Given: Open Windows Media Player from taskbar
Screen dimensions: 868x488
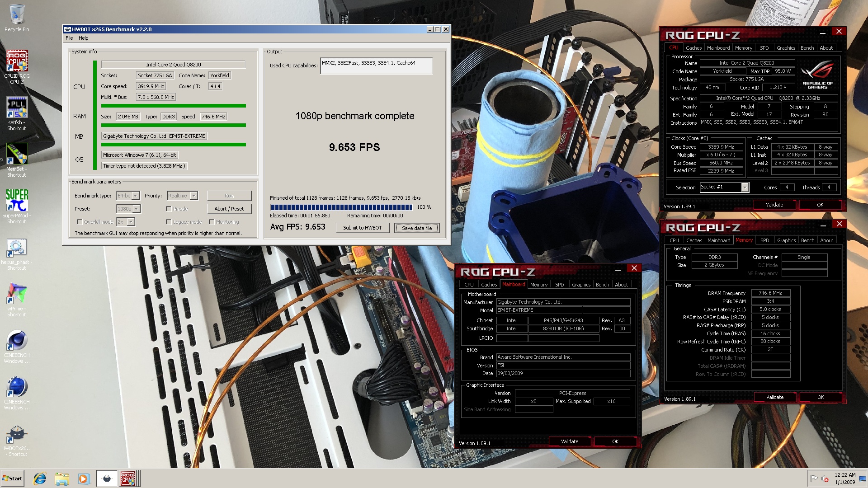Looking at the screenshot, I should 84,479.
